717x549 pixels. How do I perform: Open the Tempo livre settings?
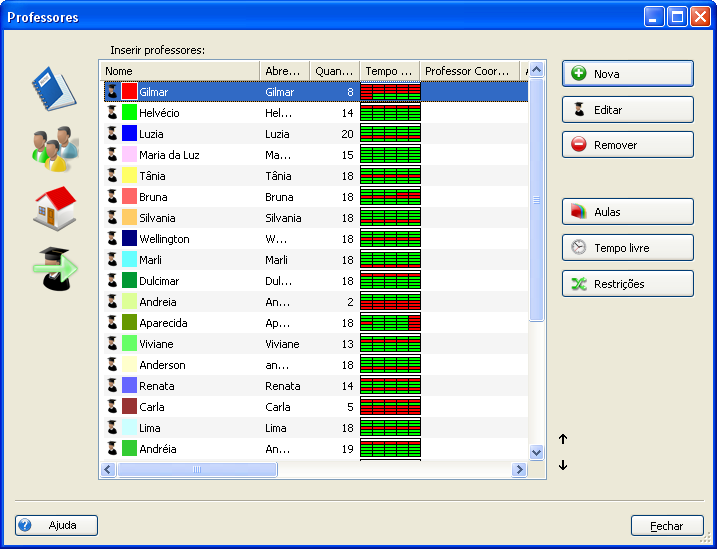click(x=627, y=248)
